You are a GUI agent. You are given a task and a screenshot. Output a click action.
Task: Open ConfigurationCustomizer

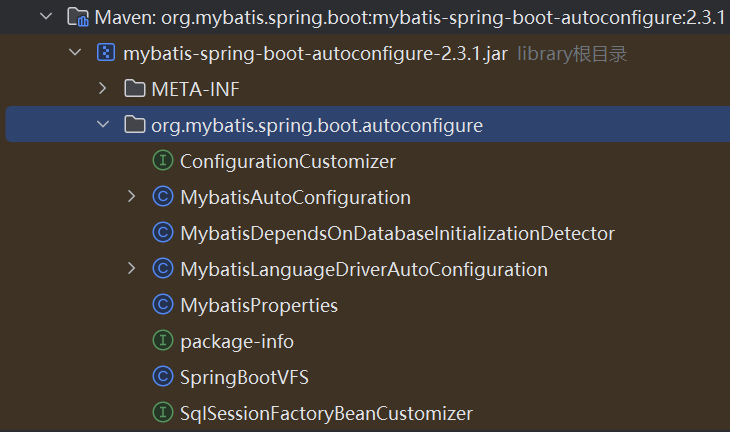pyautogui.click(x=288, y=162)
